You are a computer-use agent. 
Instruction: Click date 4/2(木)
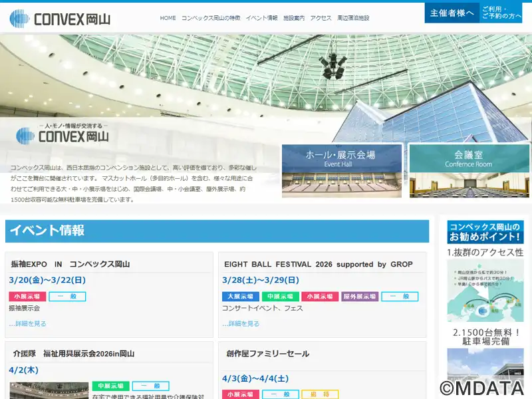tap(23, 370)
